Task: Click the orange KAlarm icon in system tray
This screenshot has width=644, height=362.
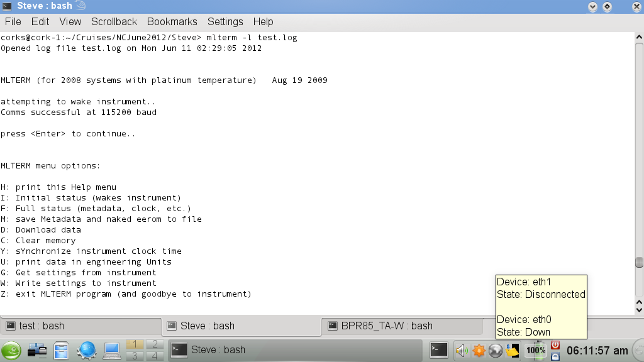Action: pos(479,350)
